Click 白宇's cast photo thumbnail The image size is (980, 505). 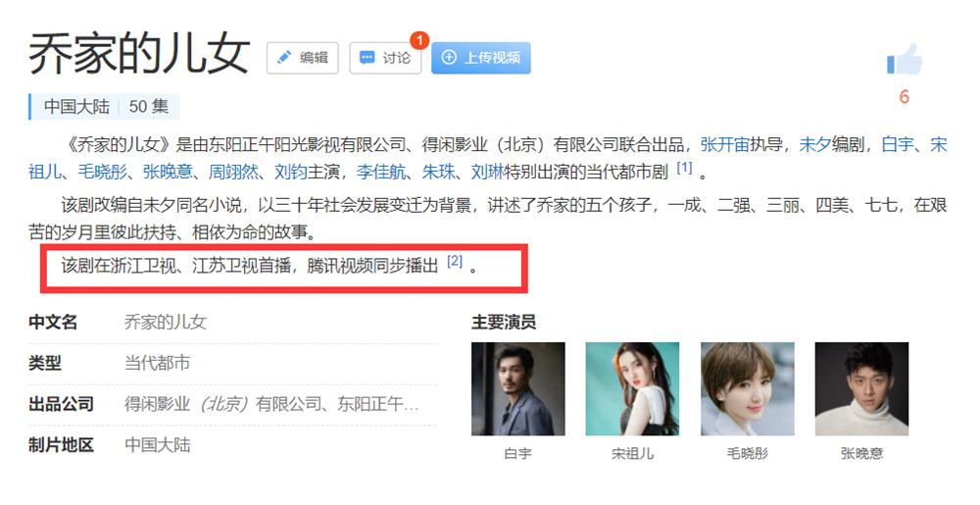pos(518,388)
